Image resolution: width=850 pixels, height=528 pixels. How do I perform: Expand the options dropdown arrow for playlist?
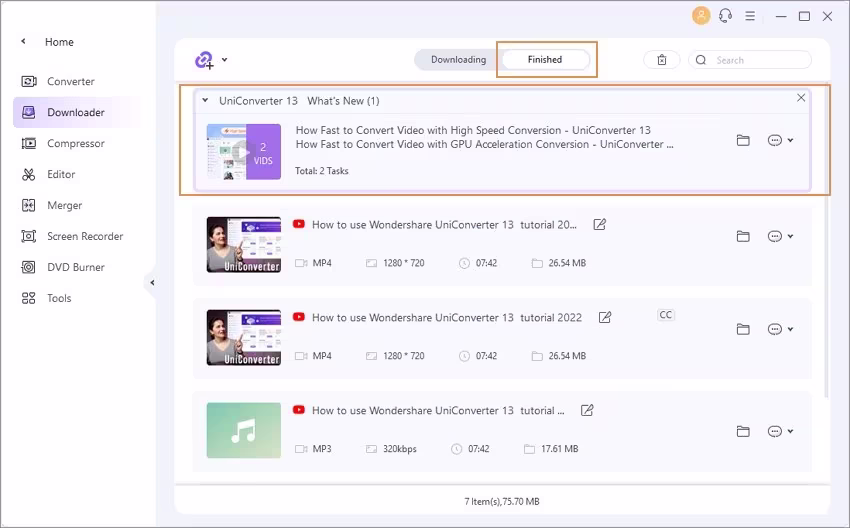pos(790,140)
